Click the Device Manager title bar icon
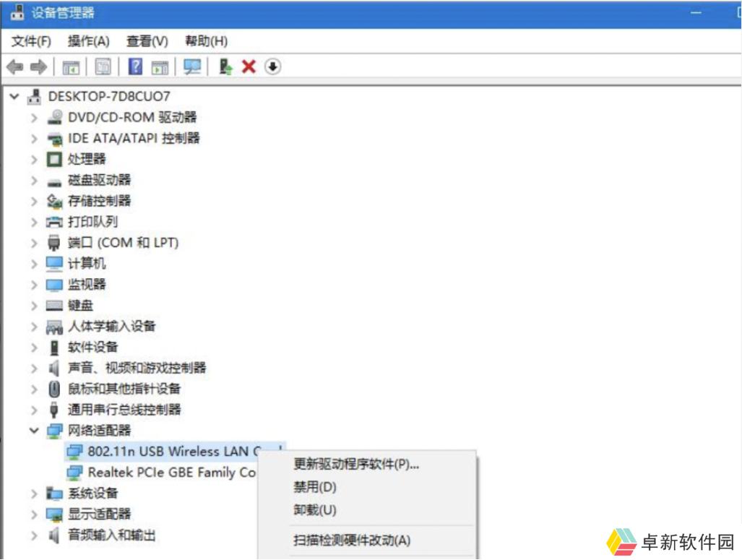Image resolution: width=742 pixels, height=560 pixels. pos(17,12)
